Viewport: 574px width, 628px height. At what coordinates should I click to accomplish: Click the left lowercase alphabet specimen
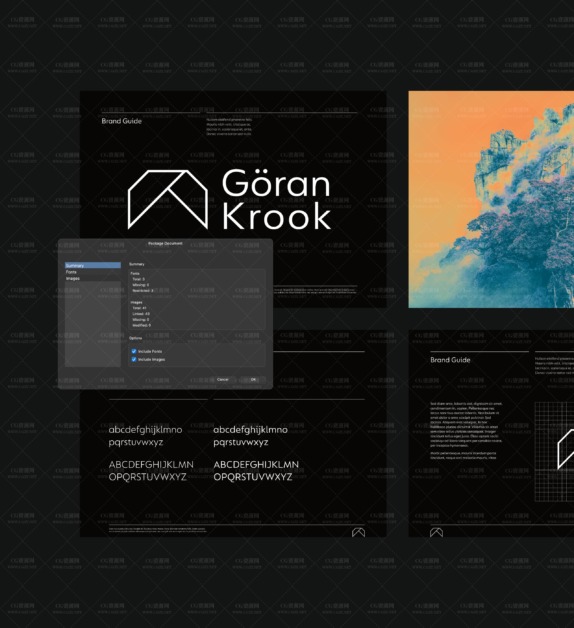pos(145,436)
